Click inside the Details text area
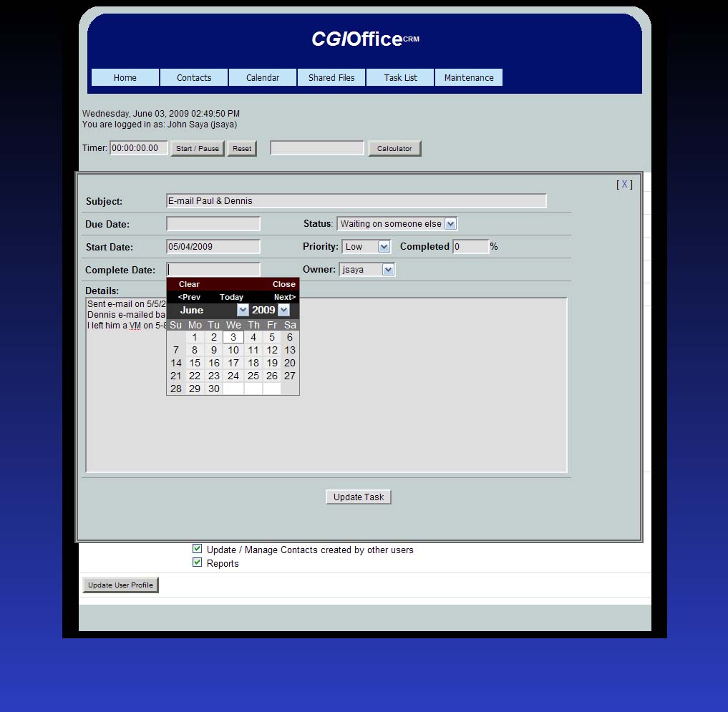Image resolution: width=728 pixels, height=712 pixels. point(326,385)
